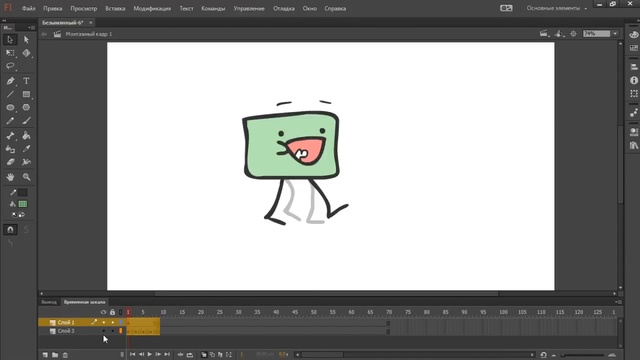640x360 pixels.
Task: Select the Eyedropper tool
Action: tap(26, 149)
